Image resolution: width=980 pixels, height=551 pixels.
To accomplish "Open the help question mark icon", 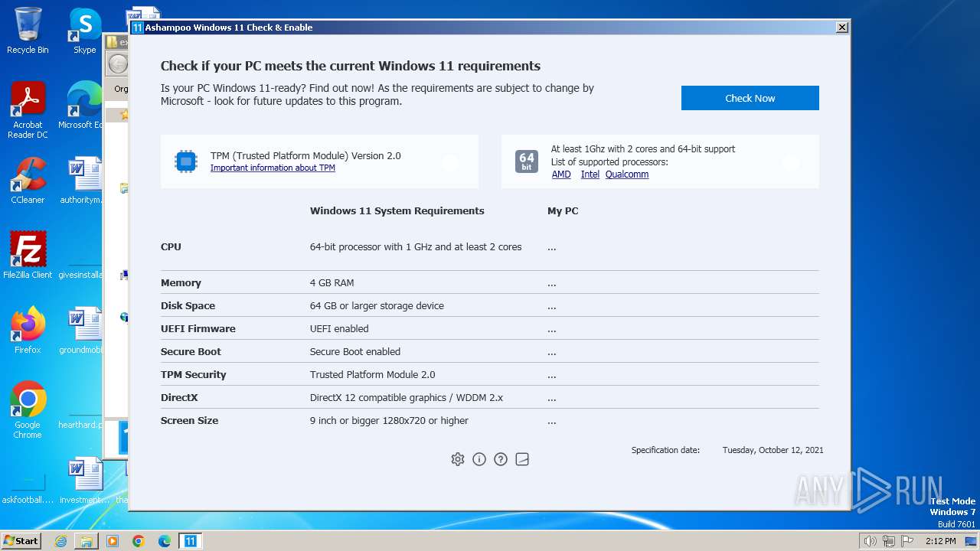I will [501, 459].
